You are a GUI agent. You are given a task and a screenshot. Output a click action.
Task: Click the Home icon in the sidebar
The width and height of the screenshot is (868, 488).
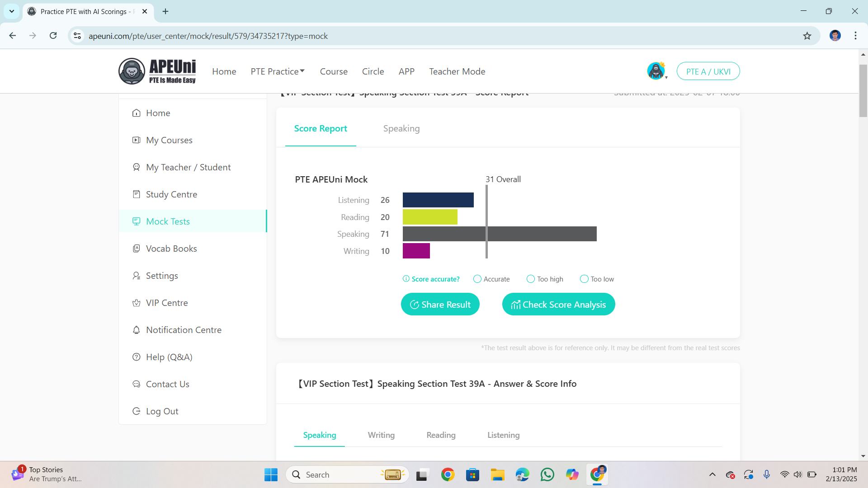point(136,113)
